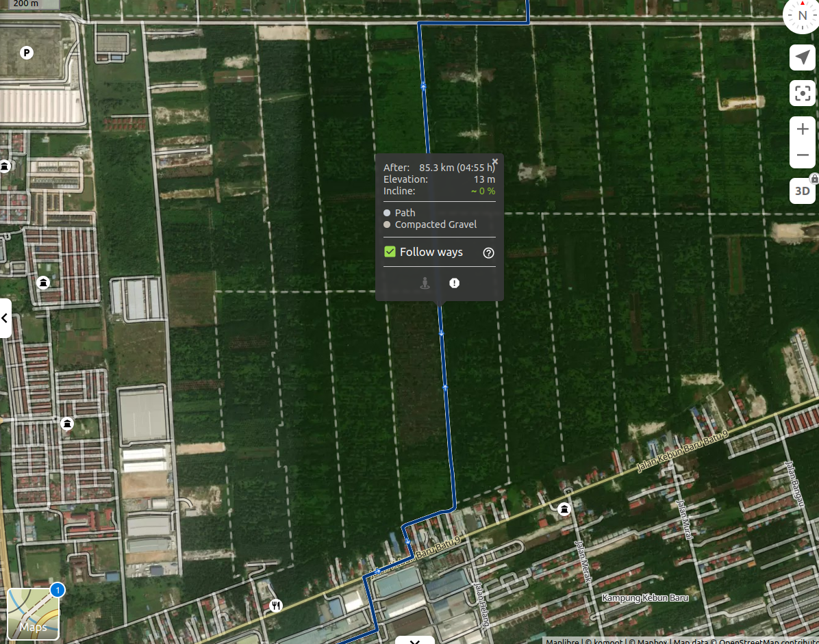Zoom out with the minus button

pos(803,155)
